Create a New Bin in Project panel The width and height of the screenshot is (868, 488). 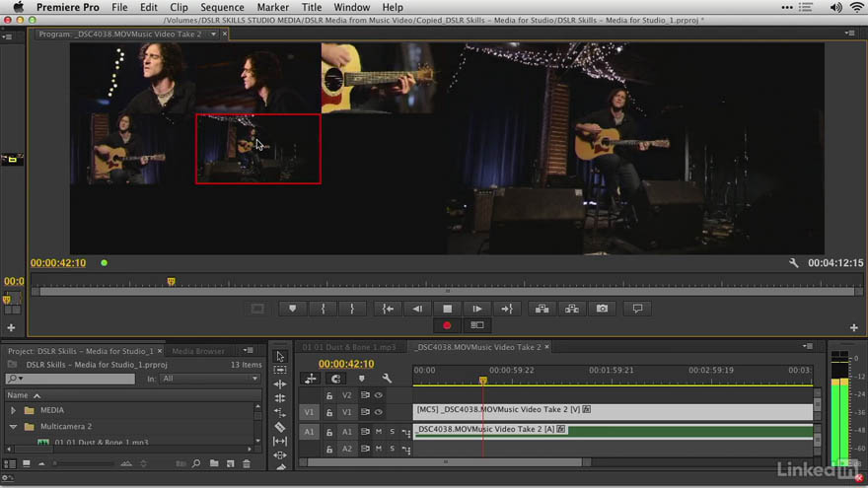214,463
